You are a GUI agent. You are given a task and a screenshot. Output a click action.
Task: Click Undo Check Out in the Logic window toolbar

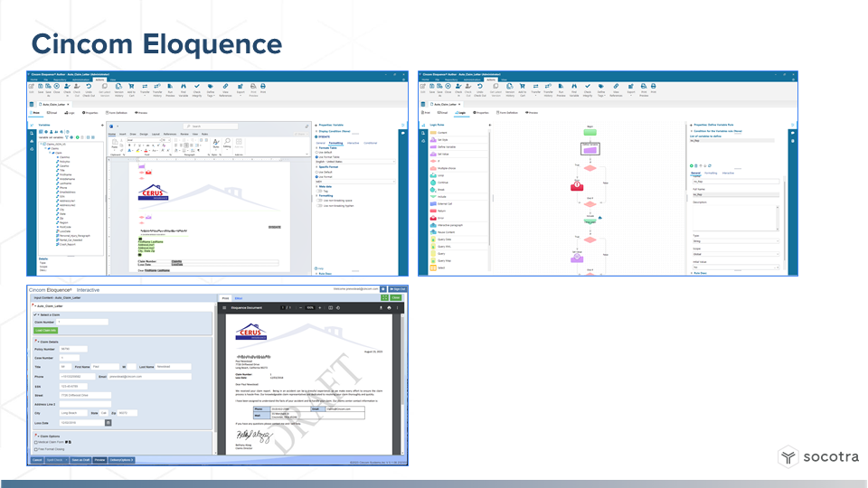pos(479,89)
